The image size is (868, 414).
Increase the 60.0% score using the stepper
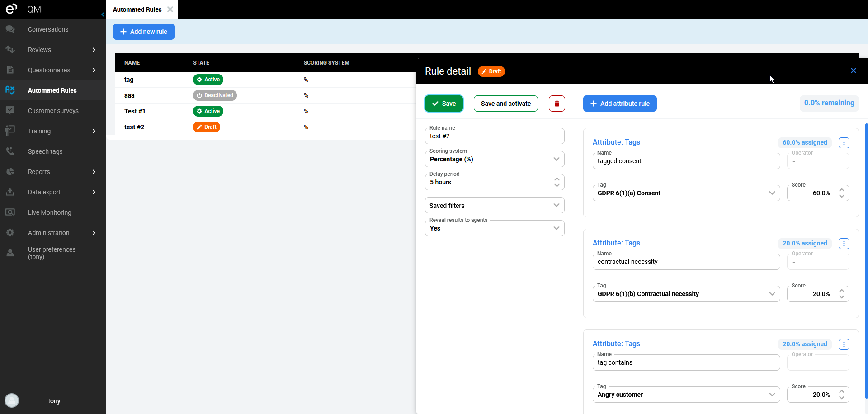click(842, 190)
